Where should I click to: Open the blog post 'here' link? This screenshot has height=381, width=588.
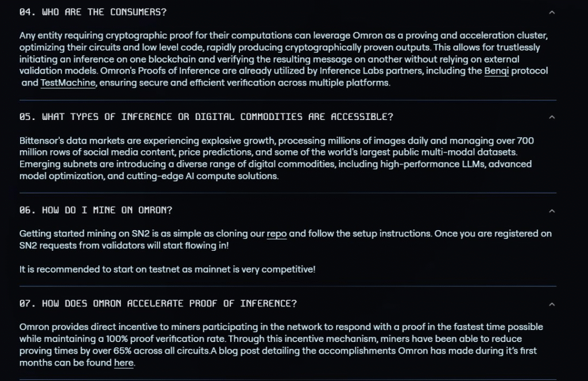(123, 363)
